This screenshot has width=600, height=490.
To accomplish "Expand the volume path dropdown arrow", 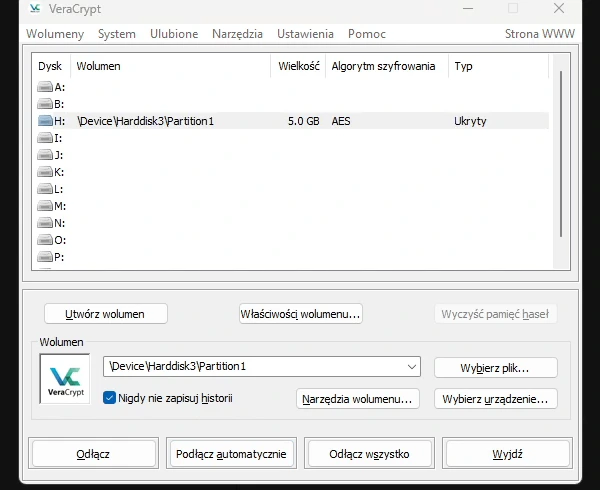I will click(x=412, y=366).
